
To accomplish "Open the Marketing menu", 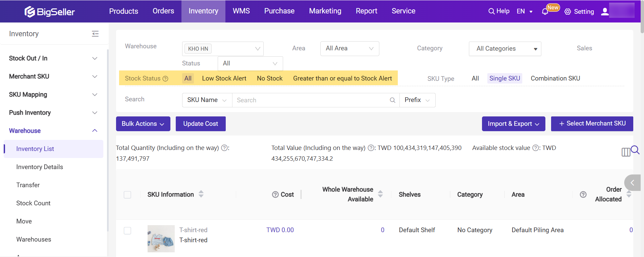I will 325,11.
